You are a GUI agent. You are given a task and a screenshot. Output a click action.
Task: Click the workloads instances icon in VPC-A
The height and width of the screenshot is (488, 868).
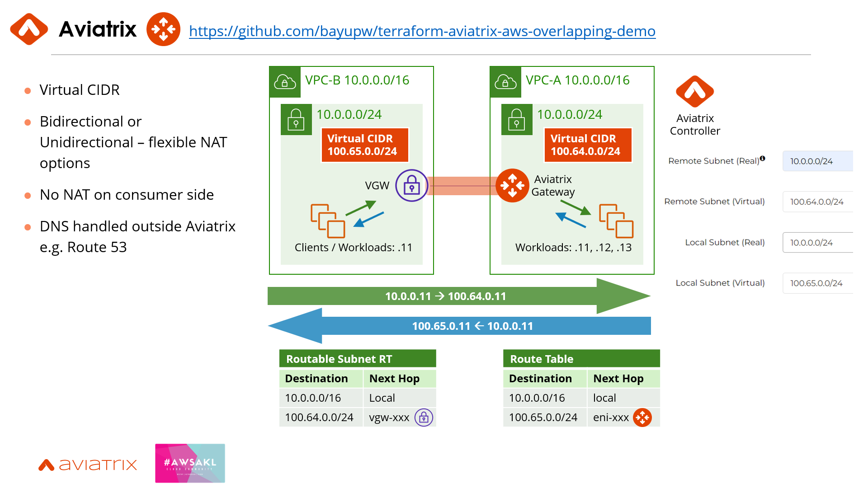[616, 221]
